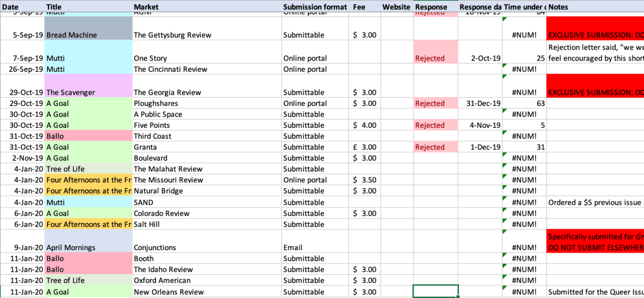This screenshot has width=644, height=298.
Task: Click the Email submission format cell
Action: tap(316, 241)
